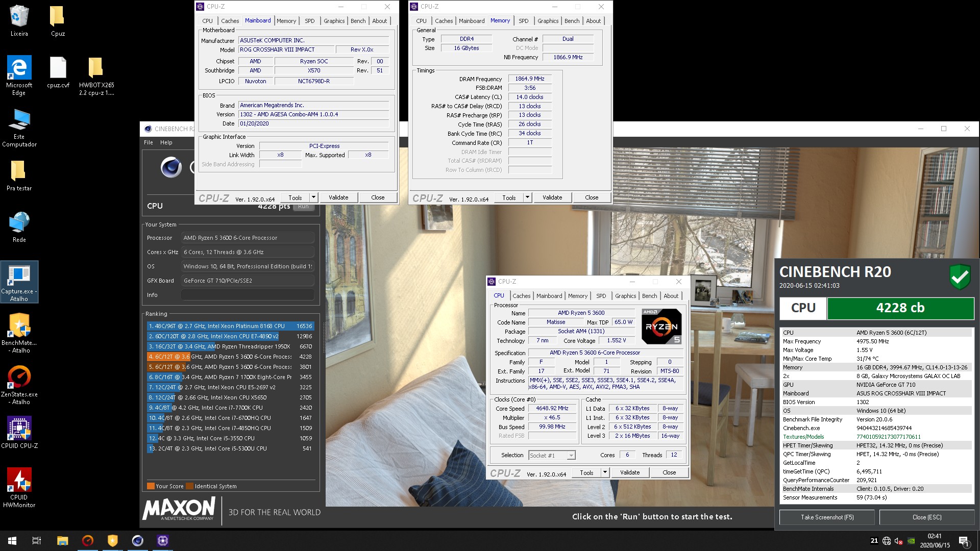Open the Cpuz folder on desktop

coord(58,20)
